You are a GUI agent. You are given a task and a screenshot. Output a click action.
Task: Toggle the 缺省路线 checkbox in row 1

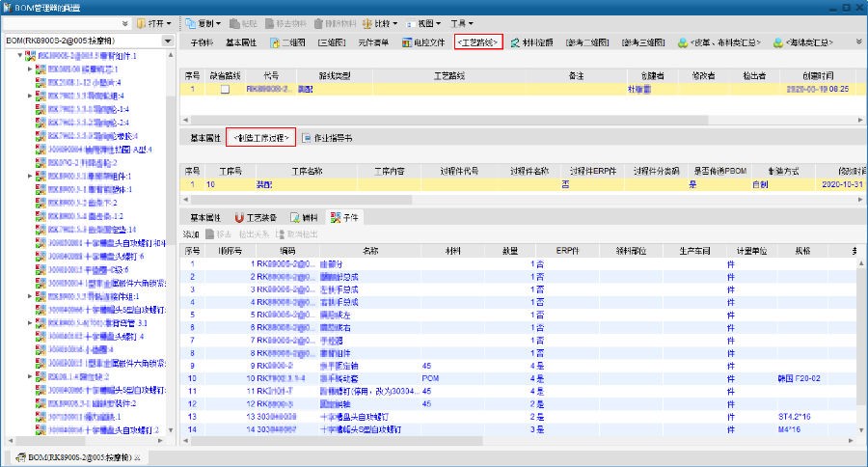click(225, 89)
